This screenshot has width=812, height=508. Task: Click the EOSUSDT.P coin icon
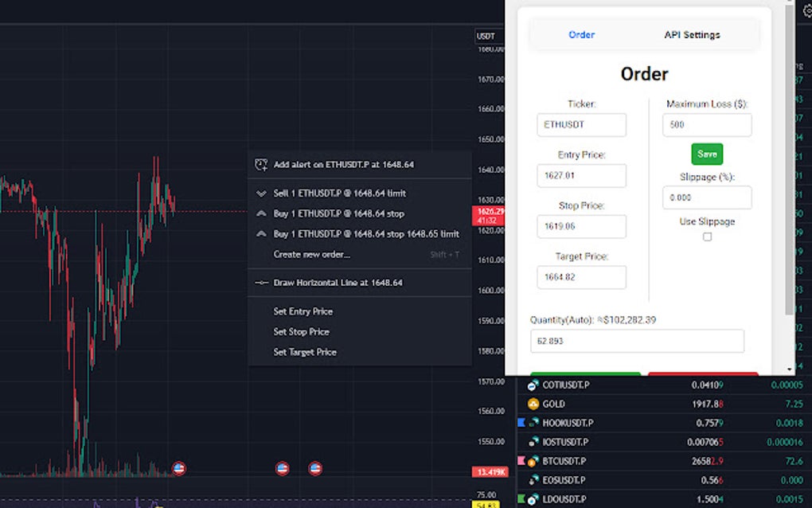coord(532,480)
